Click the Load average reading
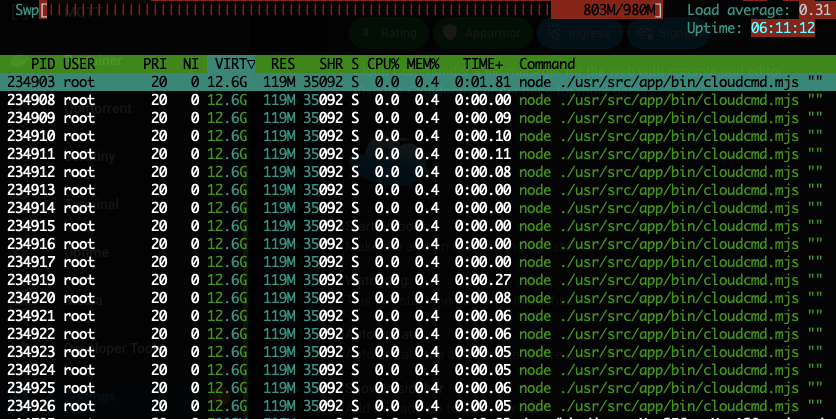The width and height of the screenshot is (836, 419). [758, 10]
